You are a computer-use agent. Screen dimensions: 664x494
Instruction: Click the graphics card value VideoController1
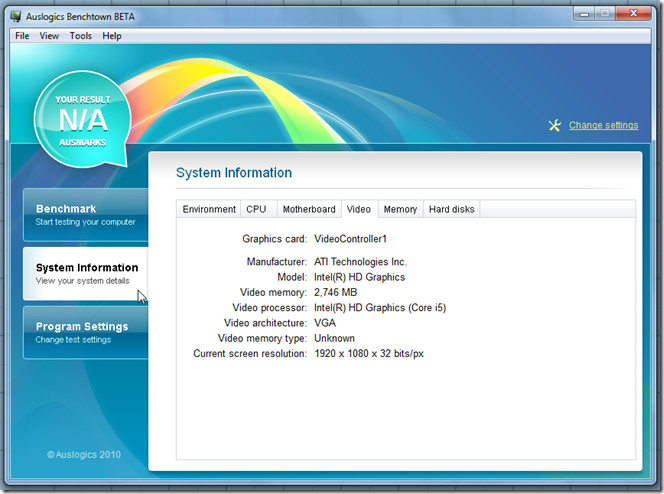pyautogui.click(x=350, y=239)
